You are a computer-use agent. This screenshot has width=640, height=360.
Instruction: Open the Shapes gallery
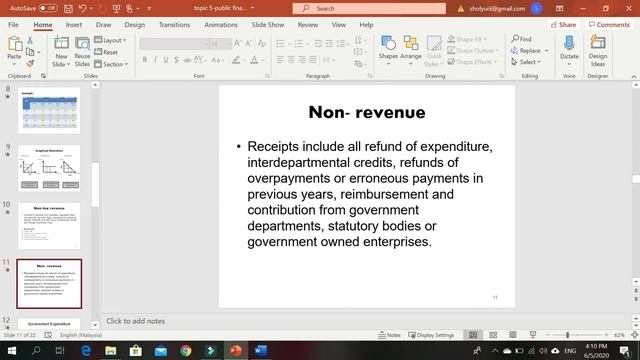pos(388,51)
